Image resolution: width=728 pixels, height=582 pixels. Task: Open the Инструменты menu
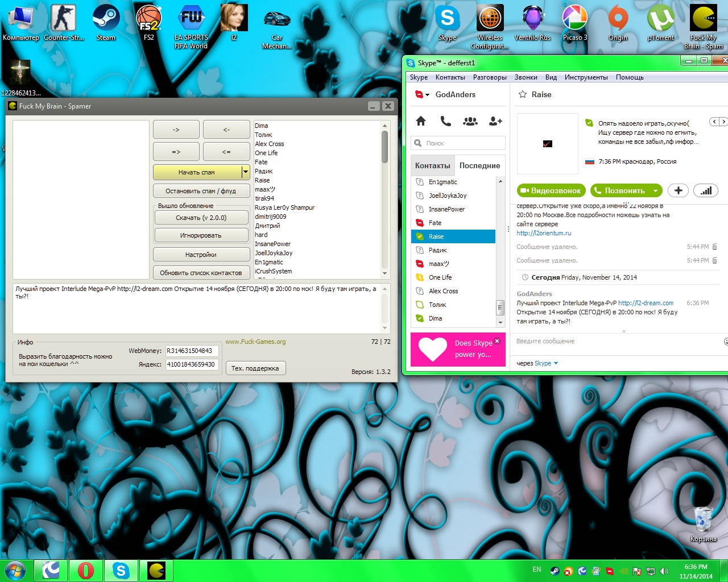pos(586,77)
